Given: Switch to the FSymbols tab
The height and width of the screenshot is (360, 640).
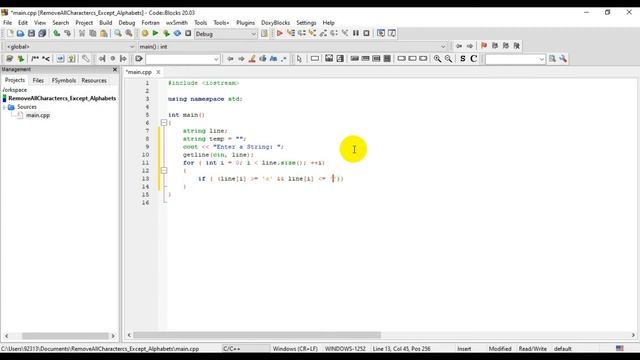Looking at the screenshot, I should 64,80.
